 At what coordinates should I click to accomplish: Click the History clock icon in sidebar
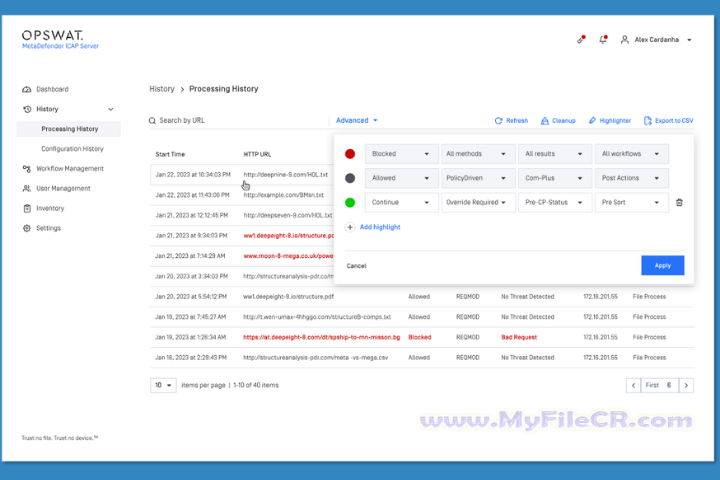point(27,109)
